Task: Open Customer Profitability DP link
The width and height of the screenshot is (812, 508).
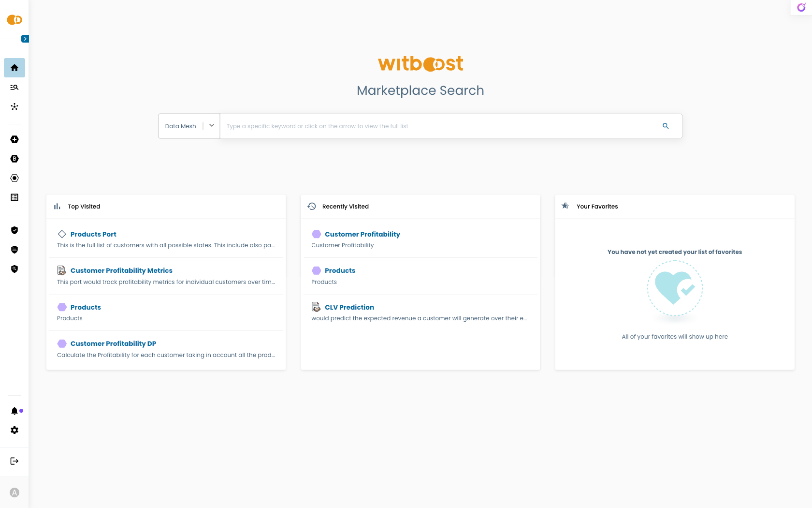Action: [x=113, y=344]
